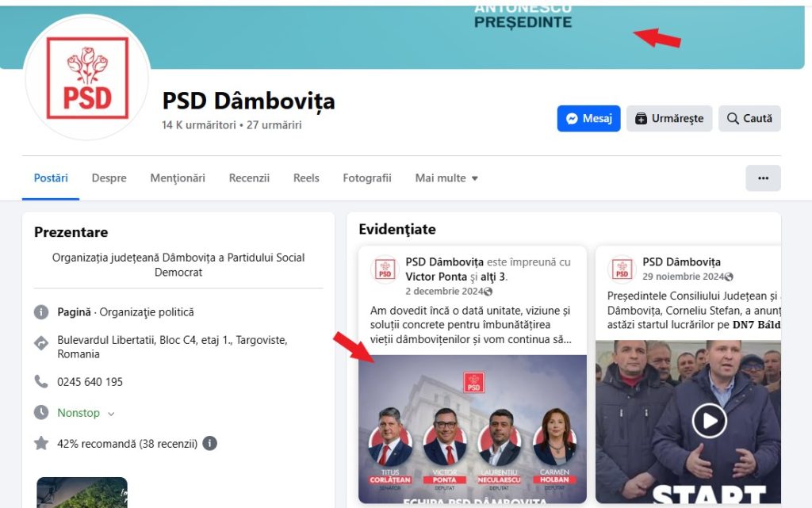Expand the Nonstop opening hours chevron
Screen dimensions: 812x508
coord(111,414)
